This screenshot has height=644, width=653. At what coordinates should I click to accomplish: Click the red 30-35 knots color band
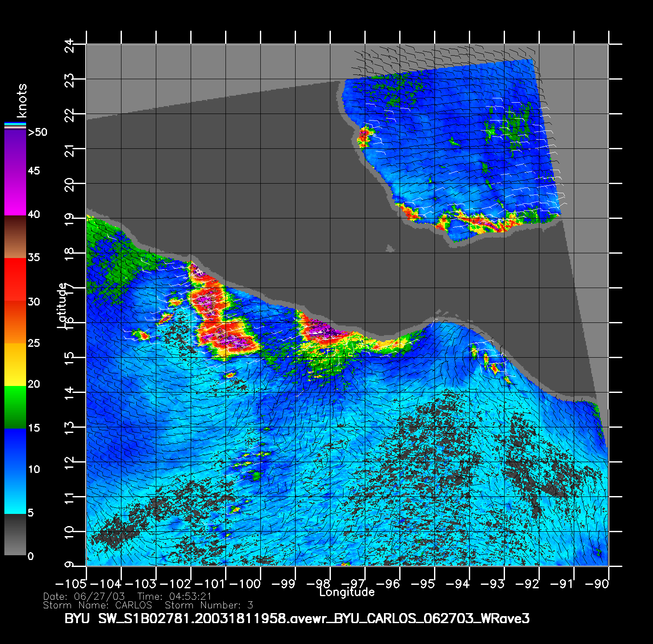point(15,279)
